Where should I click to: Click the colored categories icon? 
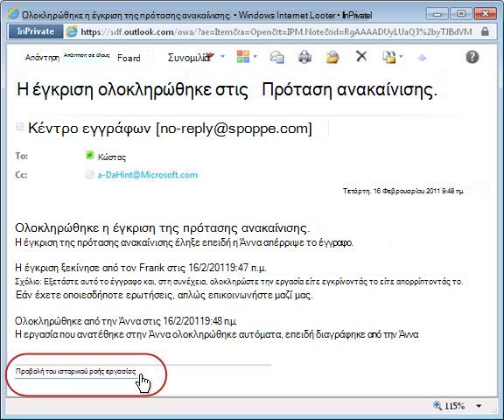point(243,57)
